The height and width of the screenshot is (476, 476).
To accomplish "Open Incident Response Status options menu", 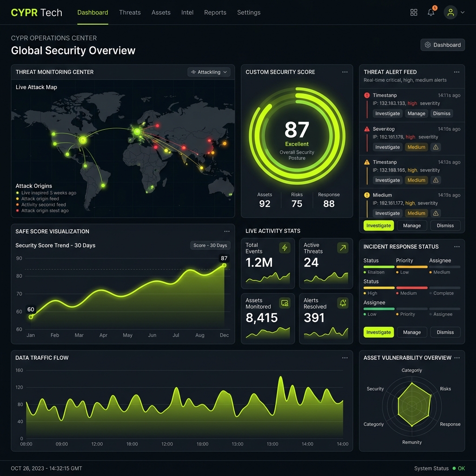I will click(x=457, y=246).
